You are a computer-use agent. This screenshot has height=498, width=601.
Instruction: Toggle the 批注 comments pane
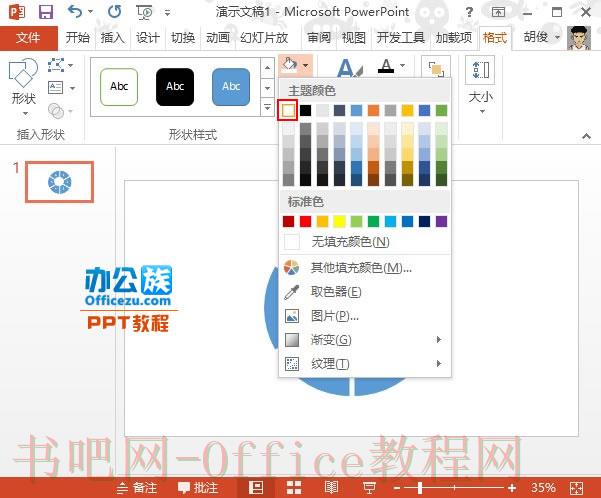[x=198, y=488]
